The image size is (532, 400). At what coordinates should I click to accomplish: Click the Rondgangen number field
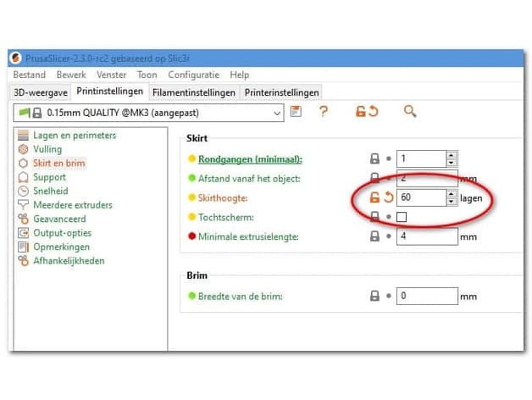point(421,158)
